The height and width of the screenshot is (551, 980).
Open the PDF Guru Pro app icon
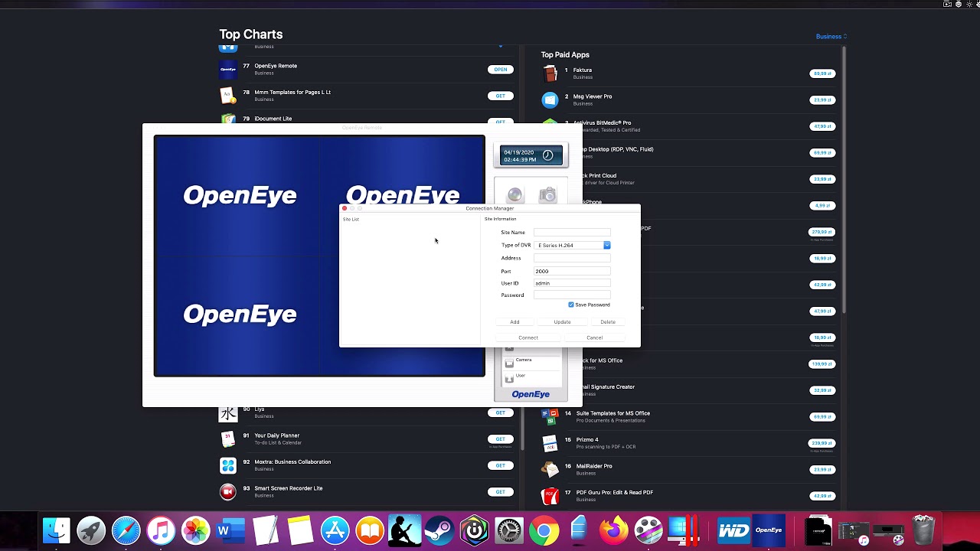(x=550, y=496)
